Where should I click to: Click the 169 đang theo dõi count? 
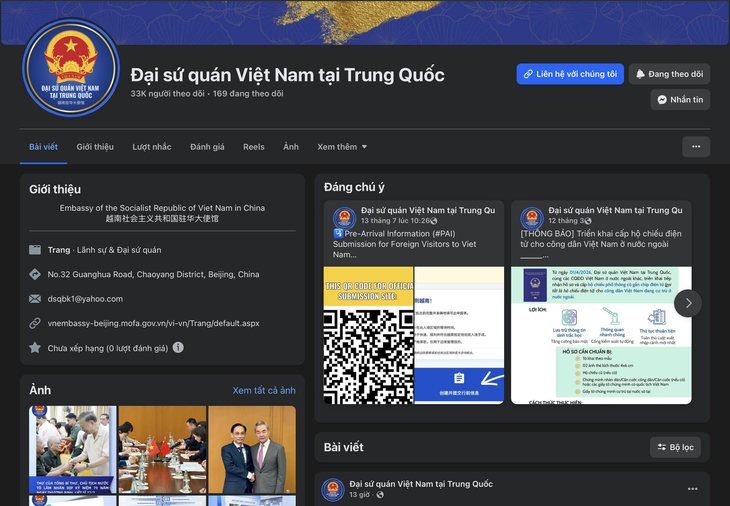coord(248,94)
